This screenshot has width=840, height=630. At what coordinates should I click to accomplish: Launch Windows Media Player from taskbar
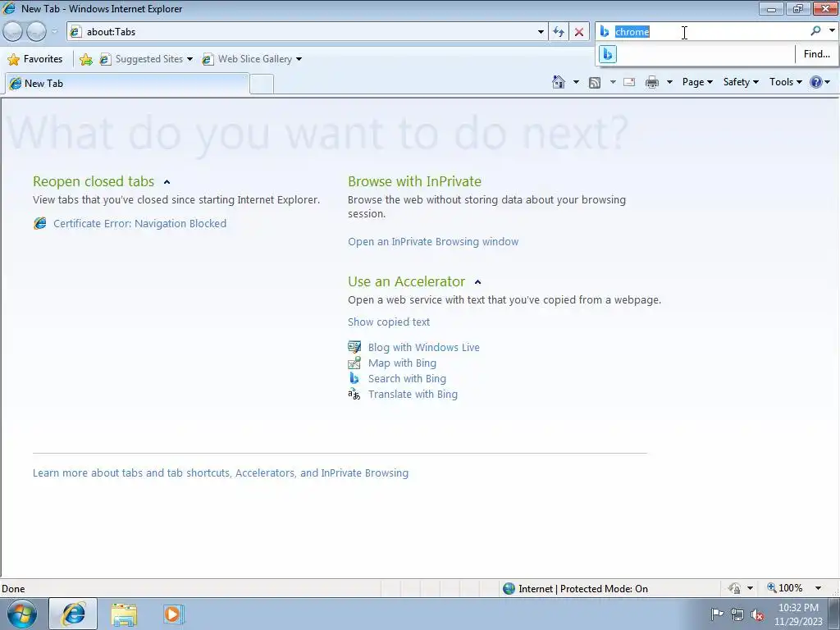[x=173, y=614]
